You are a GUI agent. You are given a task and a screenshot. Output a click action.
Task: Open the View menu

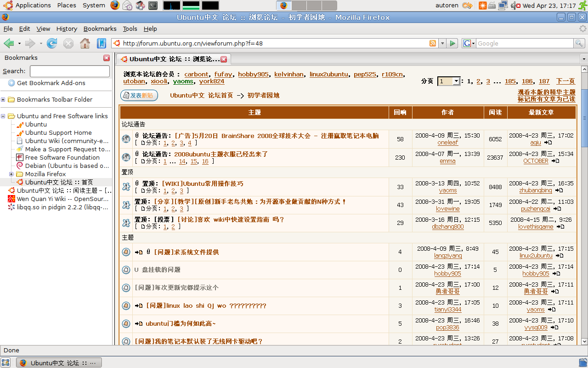[43, 29]
